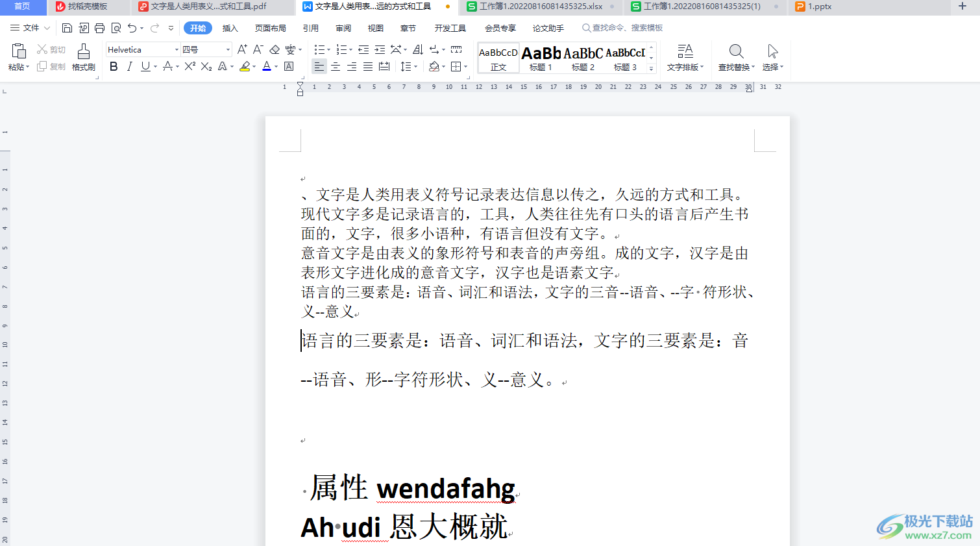Click the Find and Replace magnifier icon

tap(736, 51)
